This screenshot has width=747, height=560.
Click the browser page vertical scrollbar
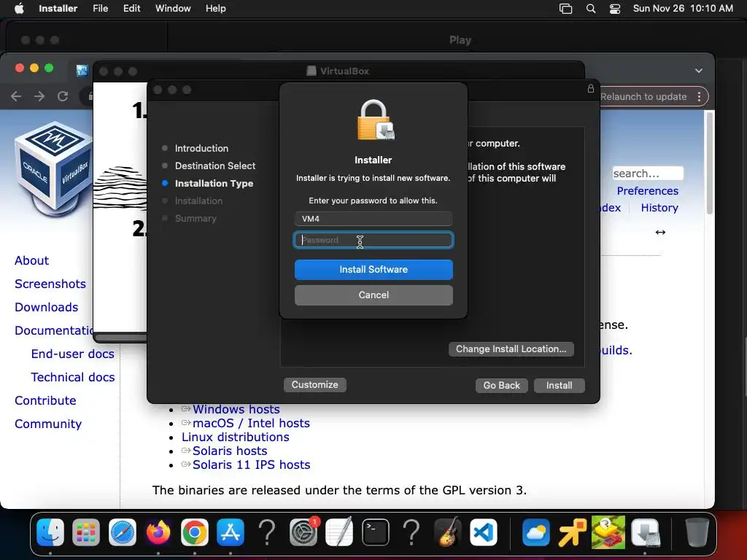pyautogui.click(x=709, y=163)
